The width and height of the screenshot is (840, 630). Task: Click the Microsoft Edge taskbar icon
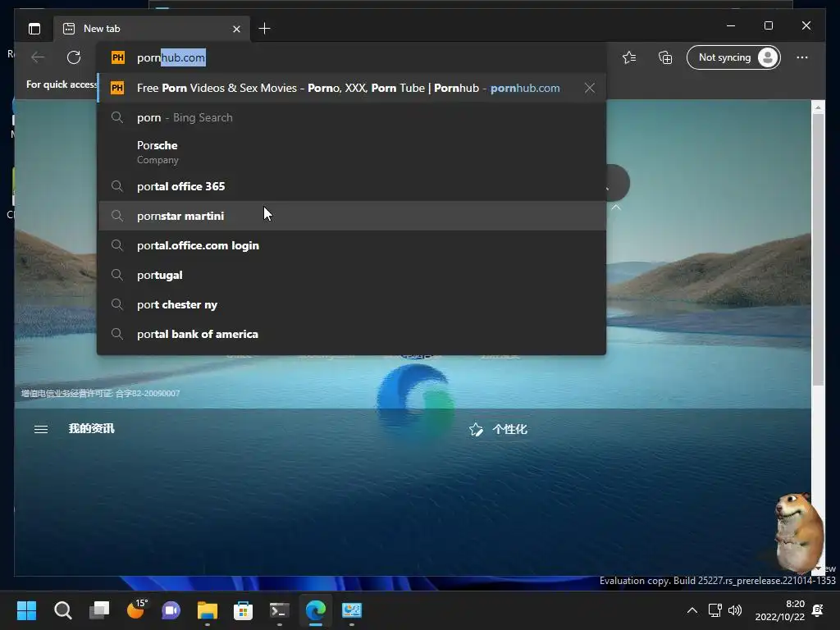(x=316, y=610)
